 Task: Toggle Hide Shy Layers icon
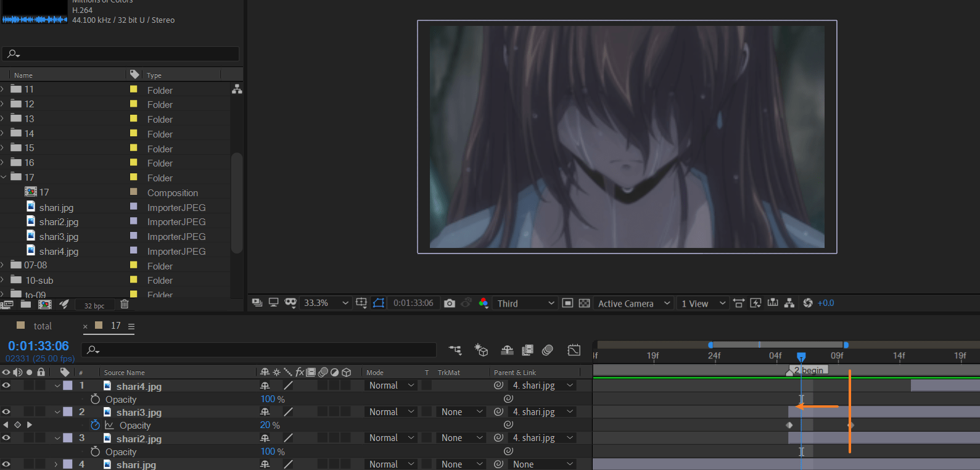click(507, 350)
